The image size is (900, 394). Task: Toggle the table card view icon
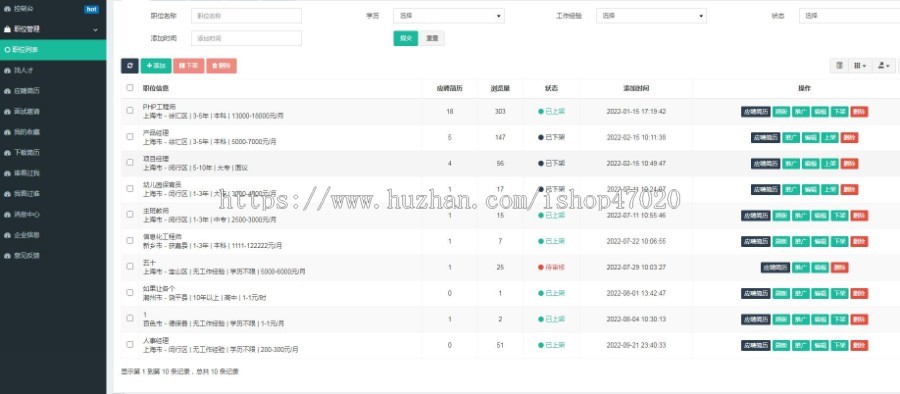(x=839, y=66)
